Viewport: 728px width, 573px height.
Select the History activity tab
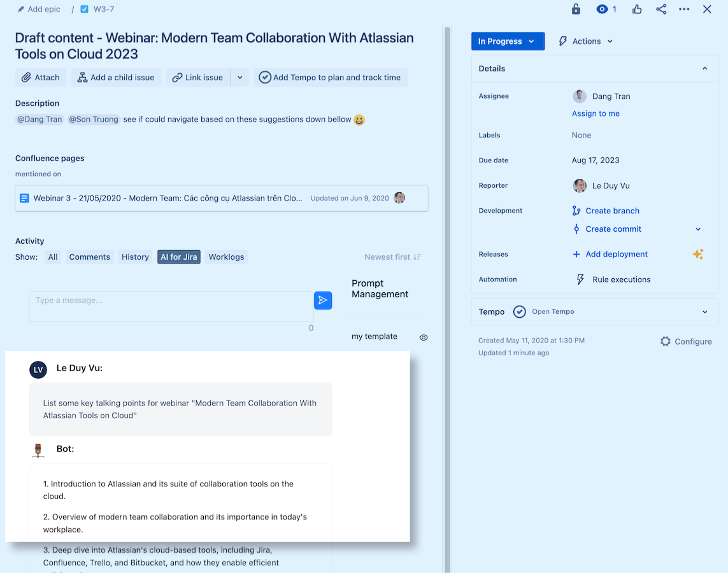click(135, 257)
